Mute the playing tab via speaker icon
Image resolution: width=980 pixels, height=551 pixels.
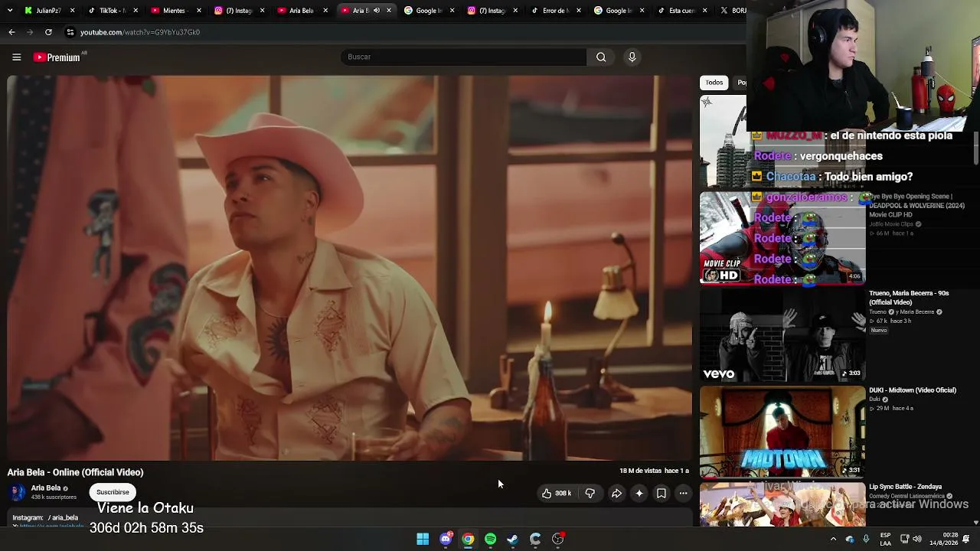pos(376,11)
